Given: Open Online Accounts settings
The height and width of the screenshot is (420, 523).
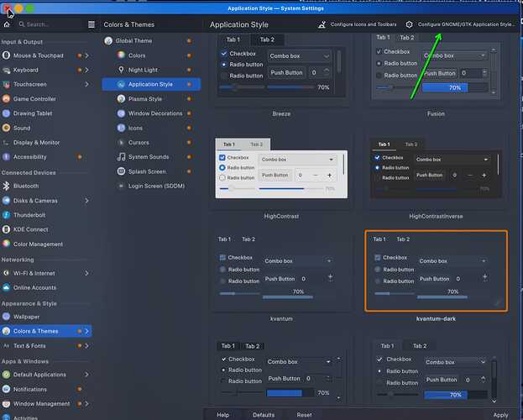Looking at the screenshot, I should point(45,287).
